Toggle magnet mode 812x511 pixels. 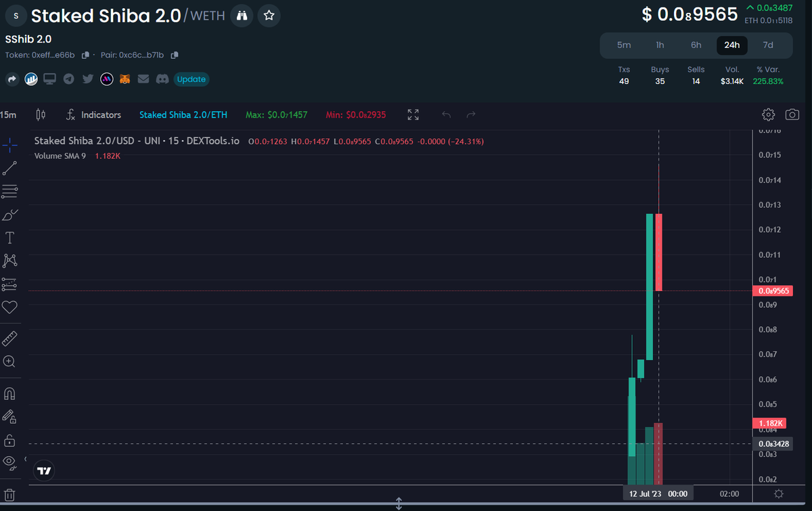click(x=9, y=393)
